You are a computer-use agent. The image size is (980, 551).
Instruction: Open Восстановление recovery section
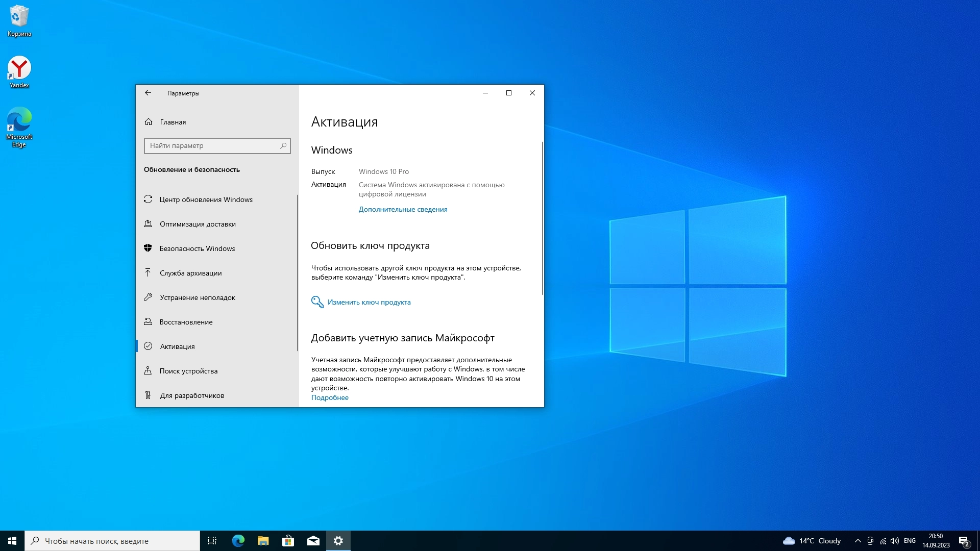tap(186, 322)
